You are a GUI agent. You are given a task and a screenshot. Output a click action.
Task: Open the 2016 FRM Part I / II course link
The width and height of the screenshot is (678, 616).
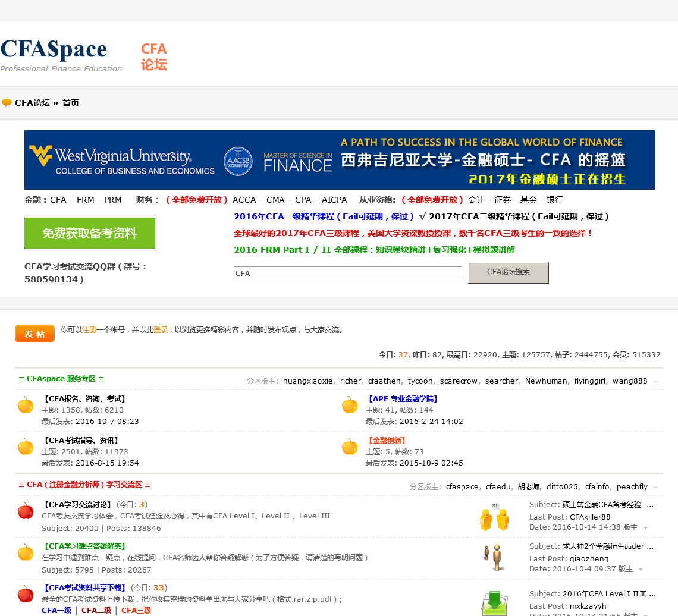click(x=375, y=249)
